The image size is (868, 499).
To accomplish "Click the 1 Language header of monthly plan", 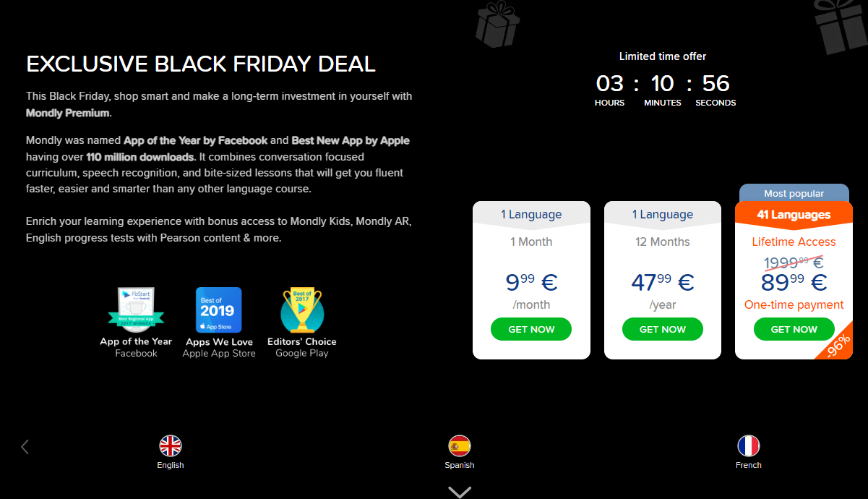I will click(x=531, y=214).
